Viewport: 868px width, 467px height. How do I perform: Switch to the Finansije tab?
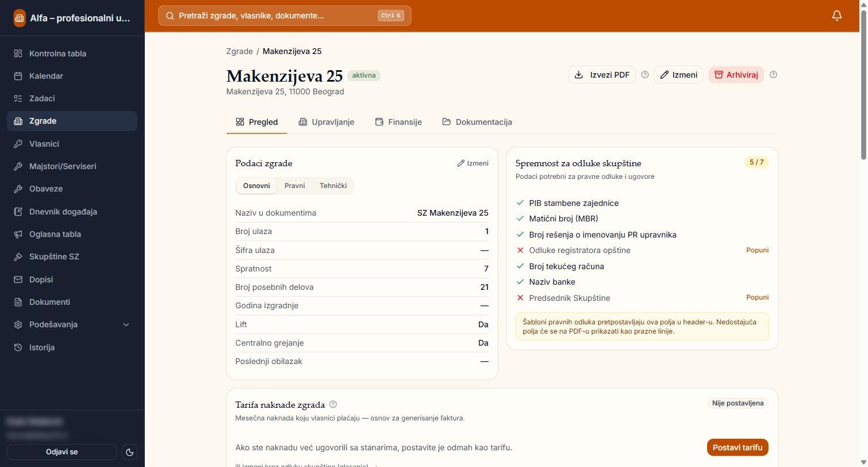pos(398,122)
